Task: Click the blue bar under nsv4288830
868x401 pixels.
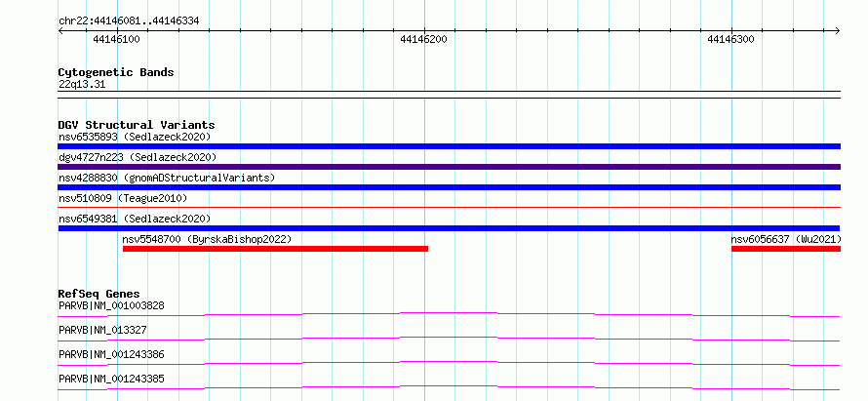Action: pos(449,187)
